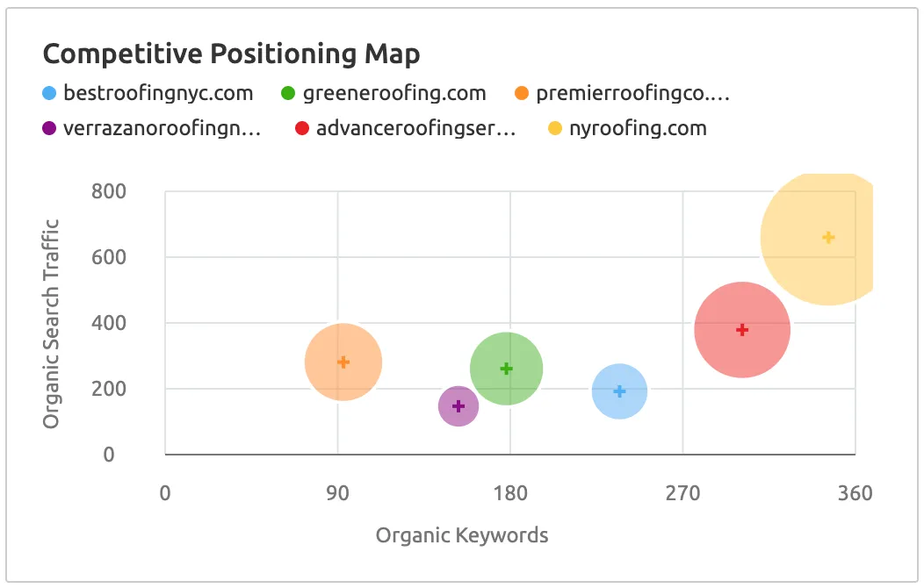
Task: Click the purple verrazanoroofing legend dot
Action: point(49,129)
